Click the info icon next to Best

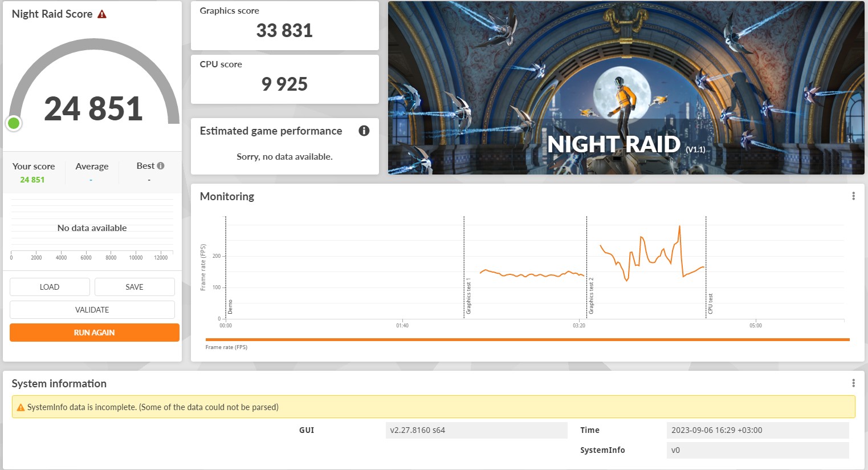point(161,166)
